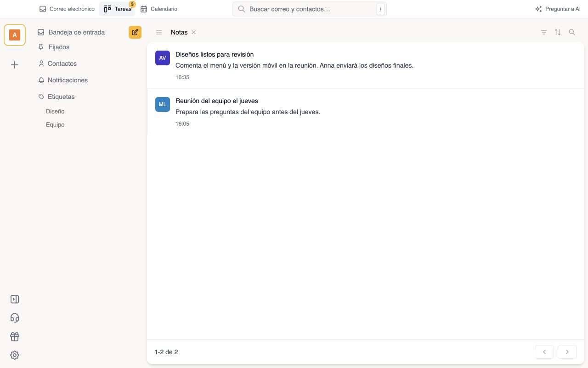Click the plus icon to add account
588x368 pixels.
pos(15,65)
